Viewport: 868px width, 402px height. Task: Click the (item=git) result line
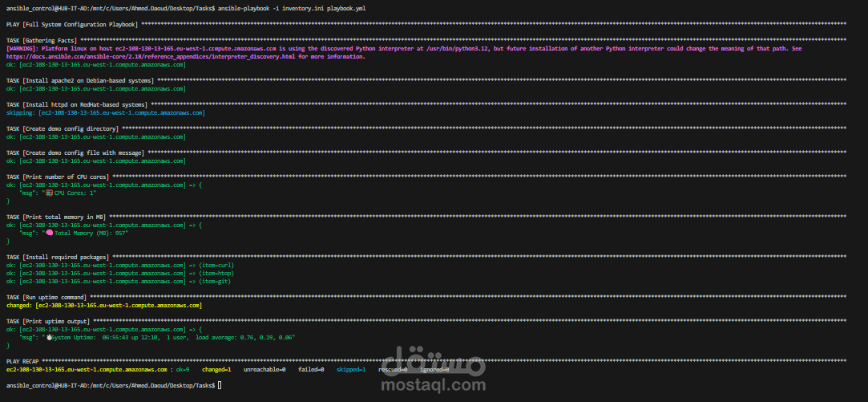(119, 281)
